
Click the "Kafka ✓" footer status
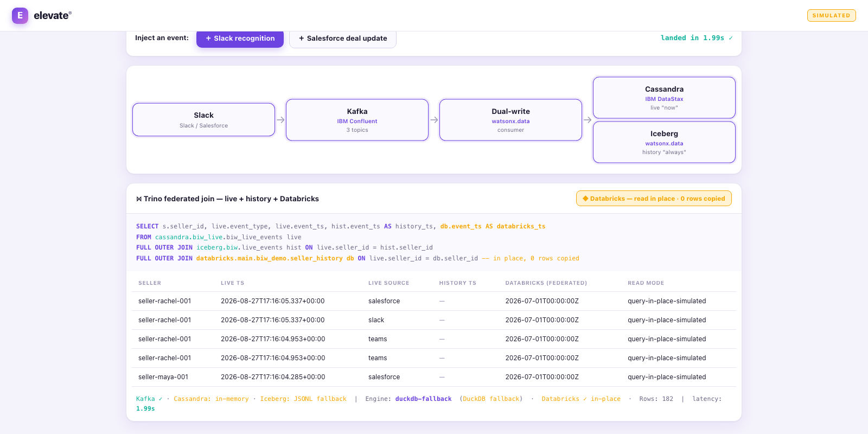click(x=149, y=399)
